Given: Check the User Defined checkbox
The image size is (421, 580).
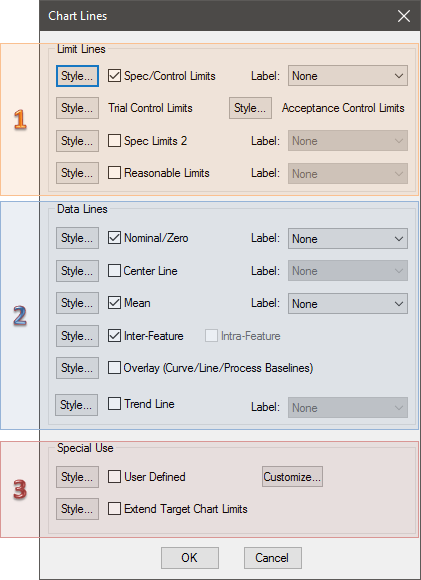Looking at the screenshot, I should pyautogui.click(x=114, y=477).
